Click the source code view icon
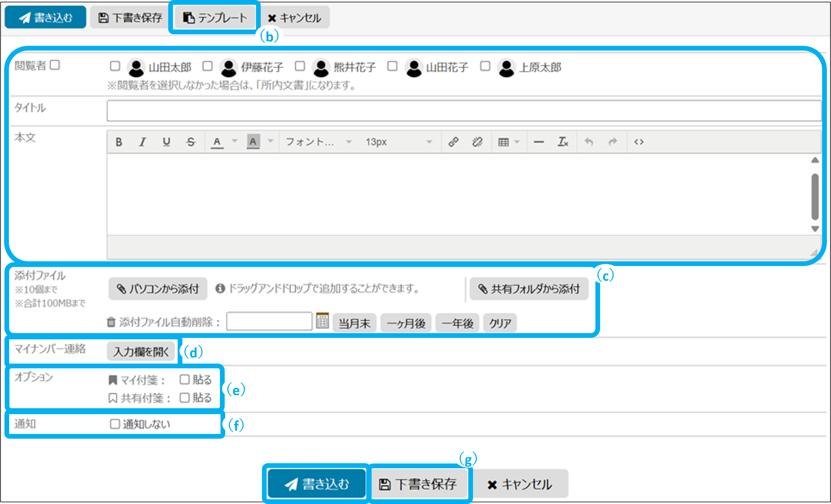 (639, 142)
